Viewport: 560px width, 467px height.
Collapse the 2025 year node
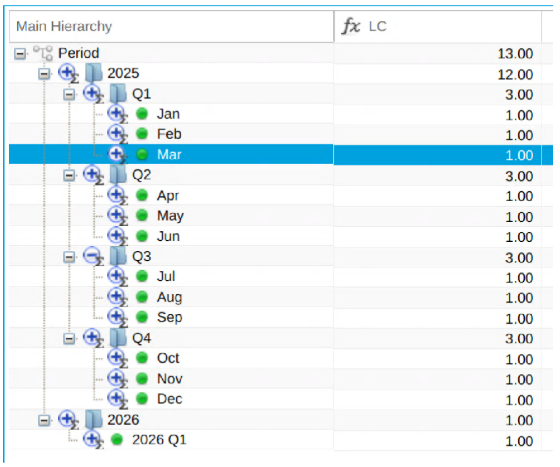(x=44, y=74)
